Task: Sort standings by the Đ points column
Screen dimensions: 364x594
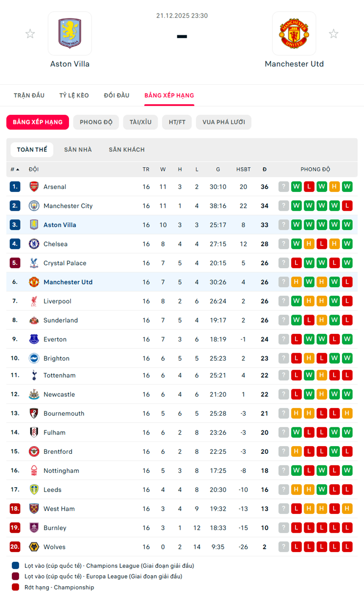Action: coord(265,169)
